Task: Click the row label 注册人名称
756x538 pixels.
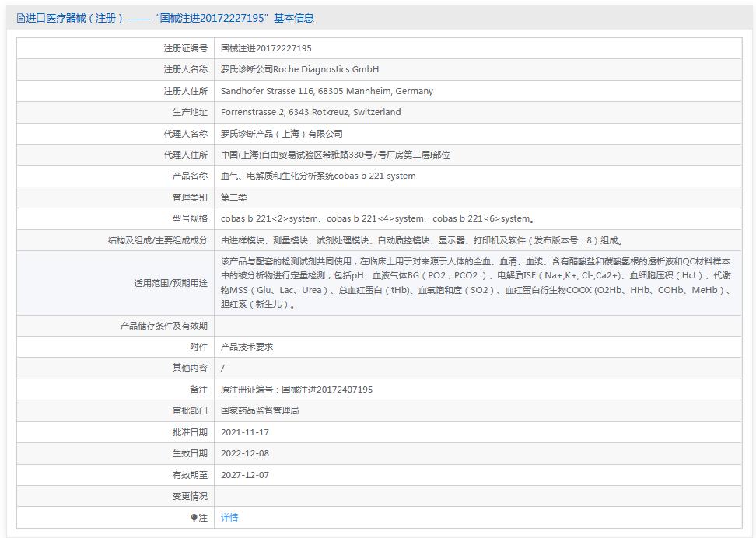Action: [186, 69]
